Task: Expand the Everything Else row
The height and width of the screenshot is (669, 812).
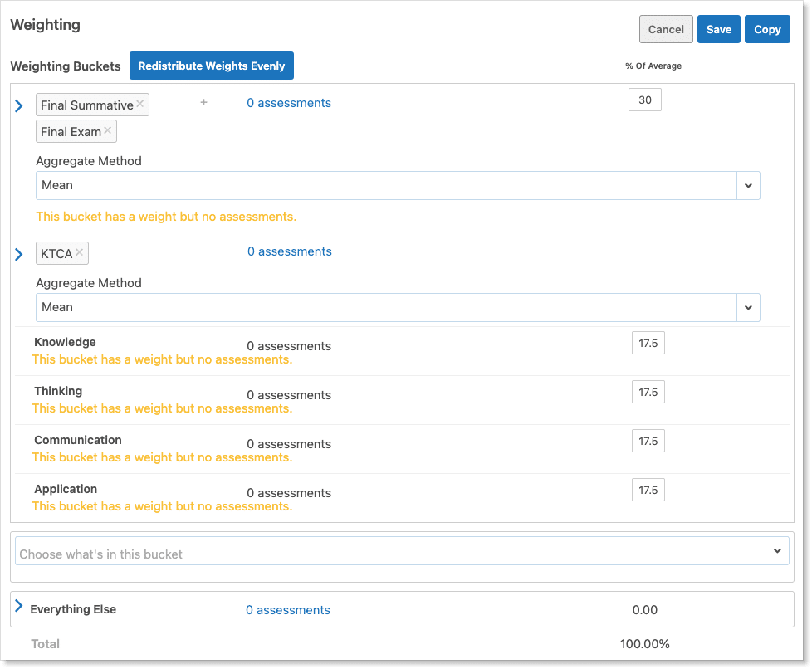Action: pos(19,607)
